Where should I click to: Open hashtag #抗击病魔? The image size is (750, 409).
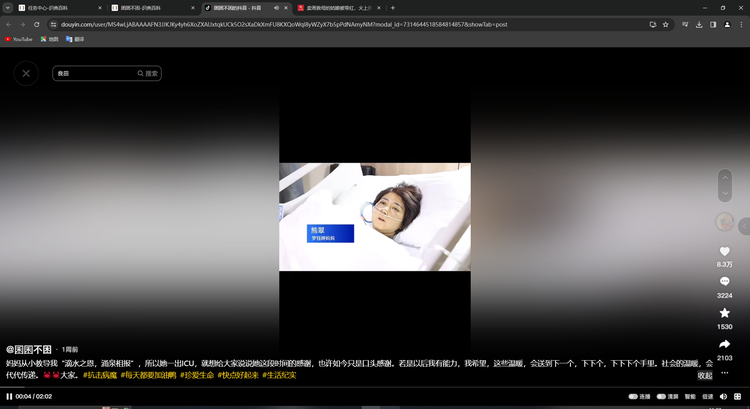click(x=100, y=375)
